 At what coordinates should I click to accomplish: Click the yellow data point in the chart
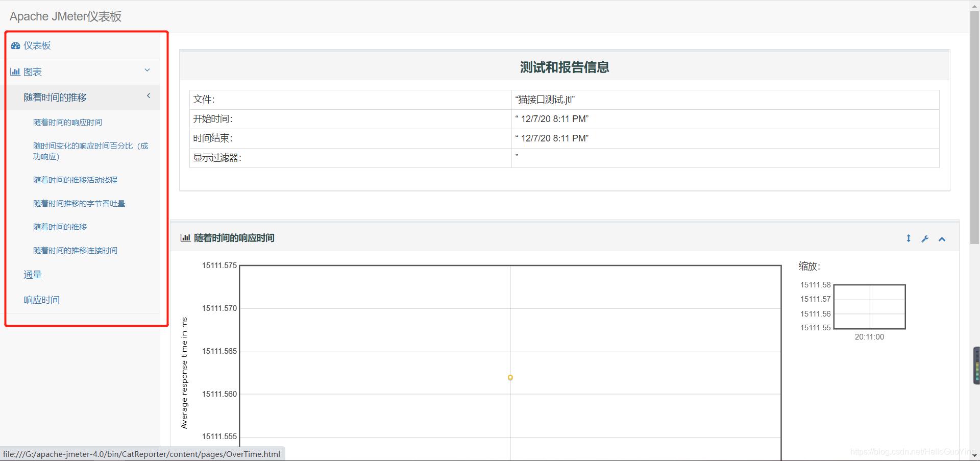tap(510, 378)
